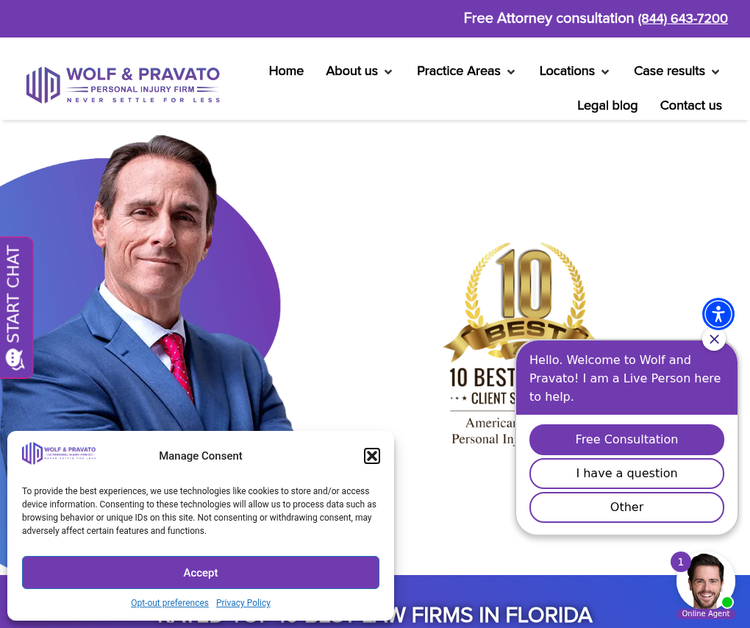Close the chat welcome popup
Viewport: 750px width, 628px height.
714,339
